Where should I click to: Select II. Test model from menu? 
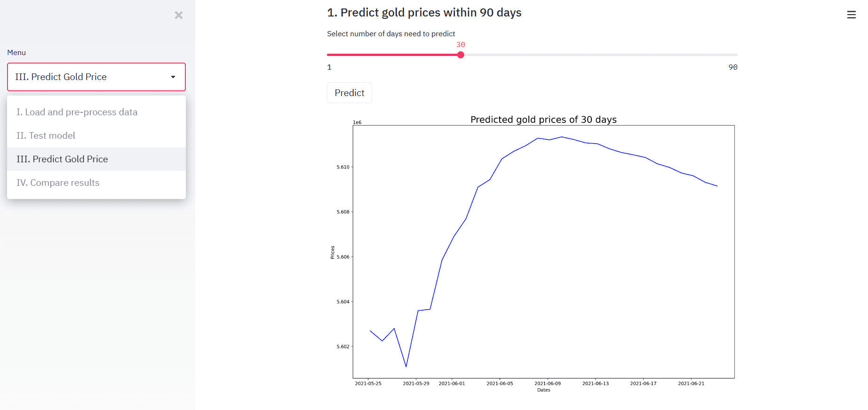pyautogui.click(x=46, y=136)
